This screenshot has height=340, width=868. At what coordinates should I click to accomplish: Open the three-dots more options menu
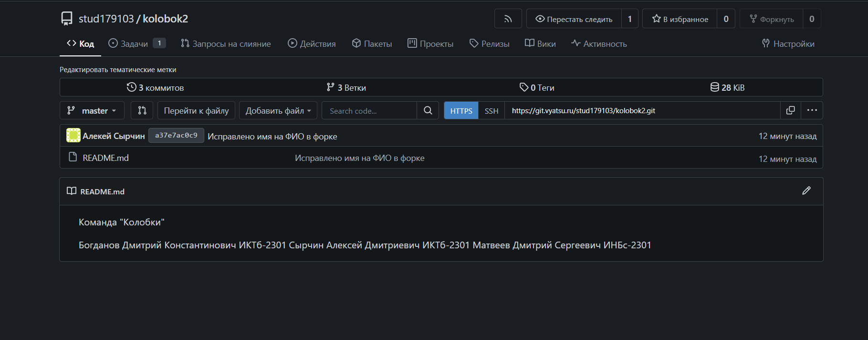812,110
